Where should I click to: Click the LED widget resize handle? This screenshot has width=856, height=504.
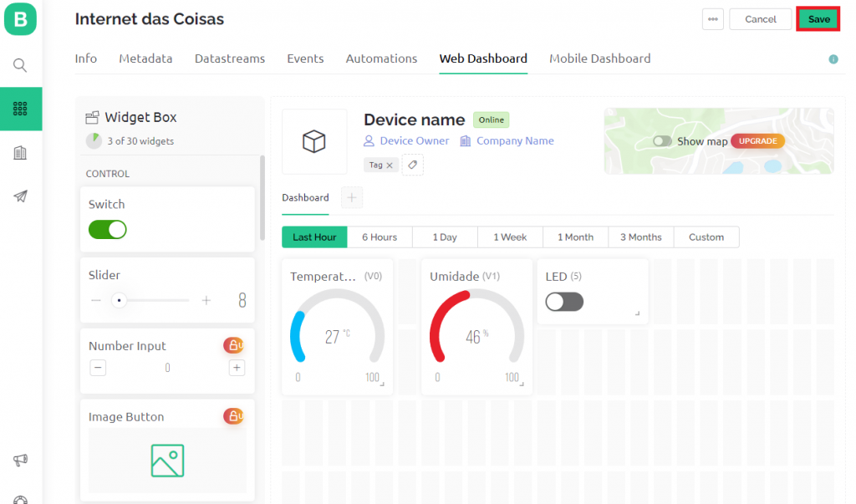[x=637, y=313]
